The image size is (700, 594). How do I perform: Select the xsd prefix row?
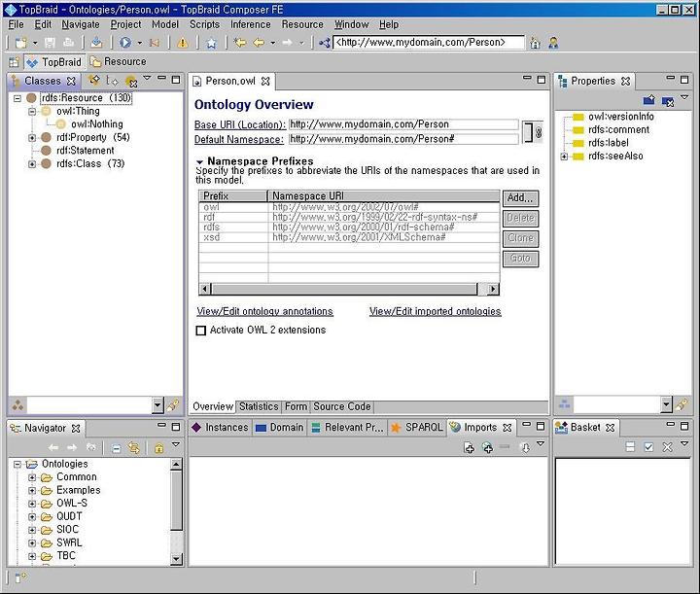pyautogui.click(x=349, y=237)
